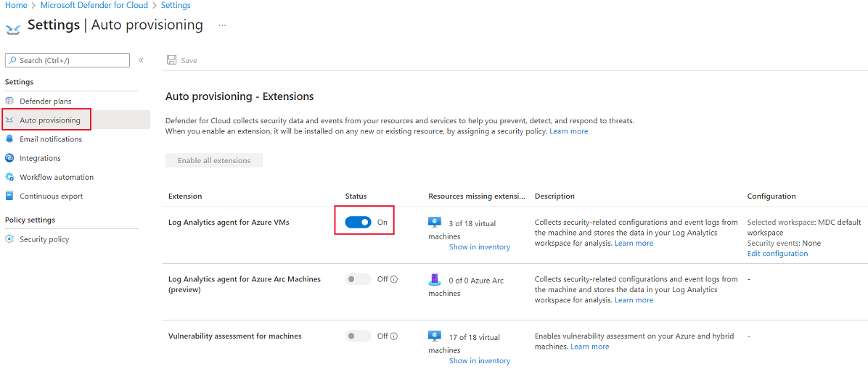
Task: Focus the Search (Ctrl+/) input field
Action: [x=67, y=60]
